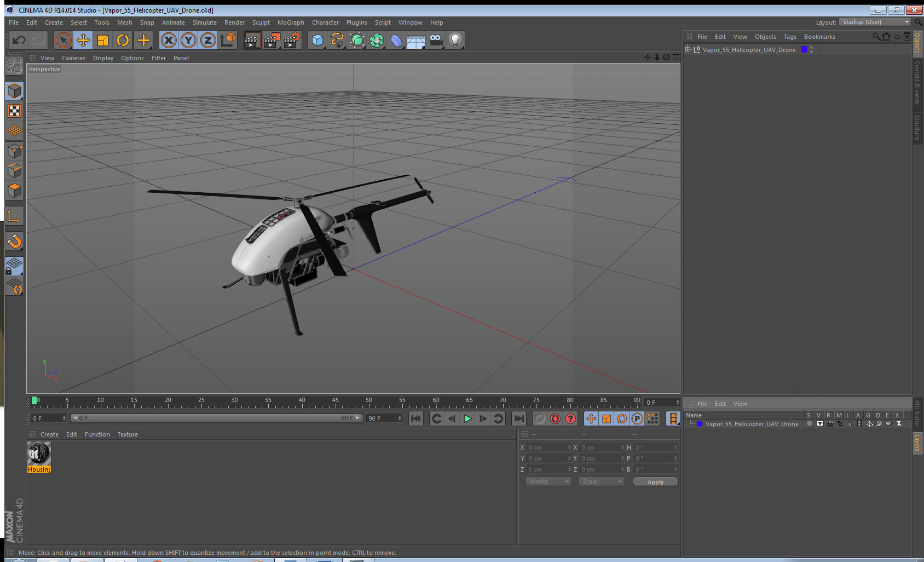Adjust current frame field stepper at timeline right

click(678, 402)
